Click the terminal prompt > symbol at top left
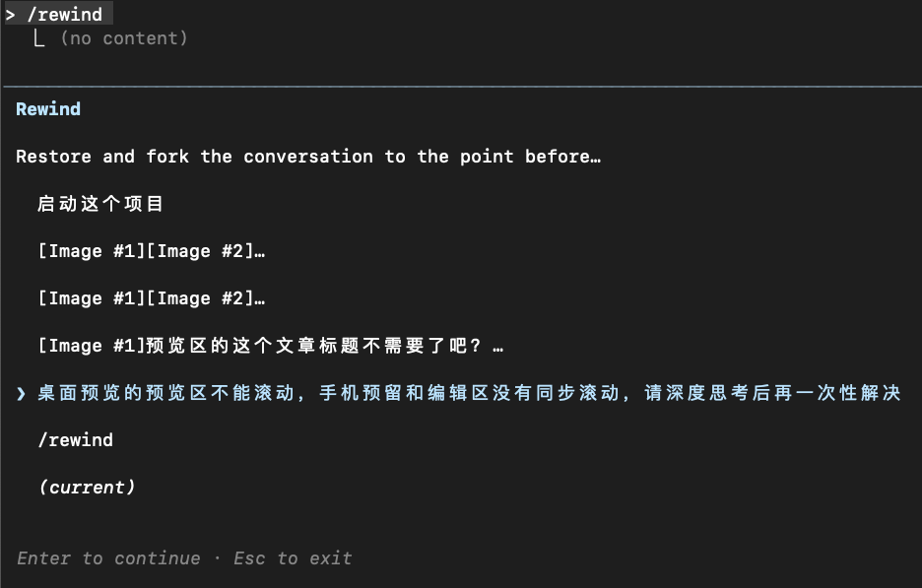The image size is (922, 588). click(12, 14)
